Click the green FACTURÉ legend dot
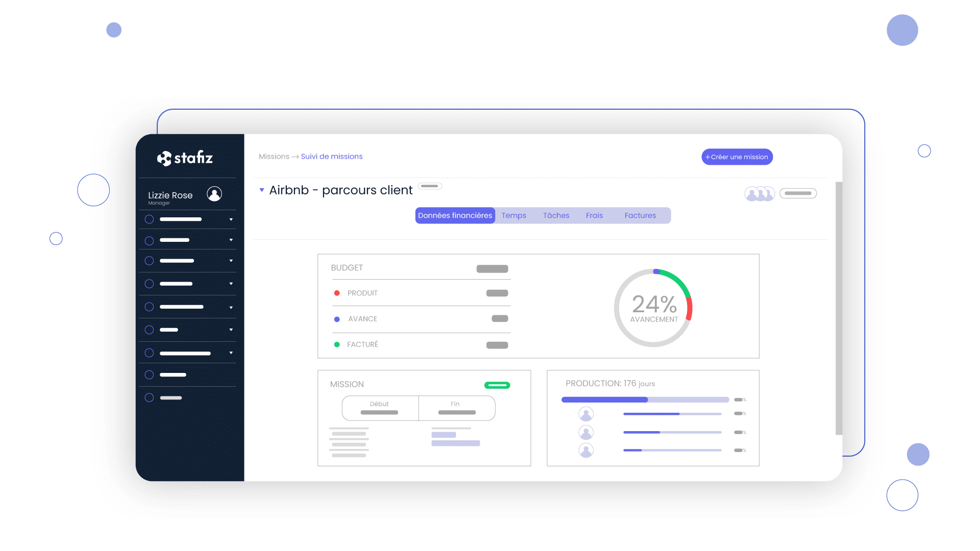Viewport: 980px width, 551px height. pyautogui.click(x=337, y=345)
